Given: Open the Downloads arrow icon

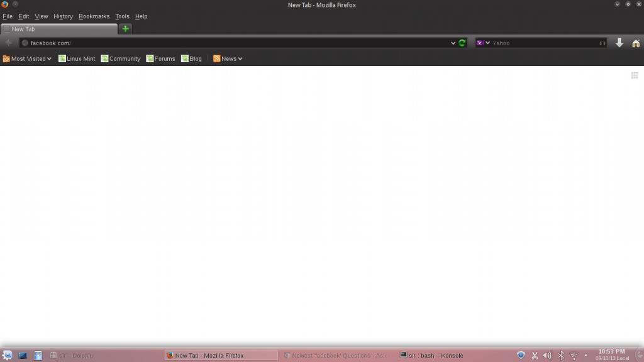Looking at the screenshot, I should pyautogui.click(x=619, y=43).
